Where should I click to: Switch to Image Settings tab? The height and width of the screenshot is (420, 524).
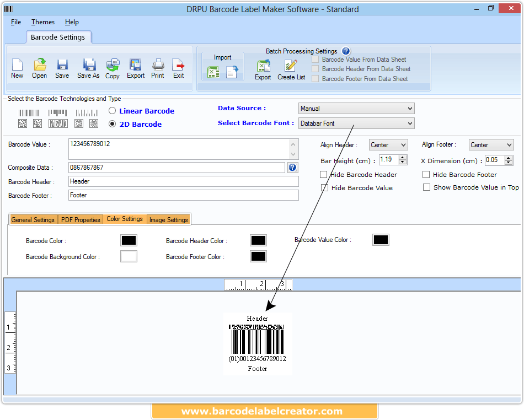pos(168,220)
